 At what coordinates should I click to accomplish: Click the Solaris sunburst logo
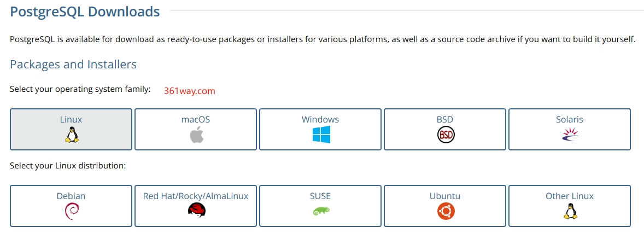(x=570, y=135)
